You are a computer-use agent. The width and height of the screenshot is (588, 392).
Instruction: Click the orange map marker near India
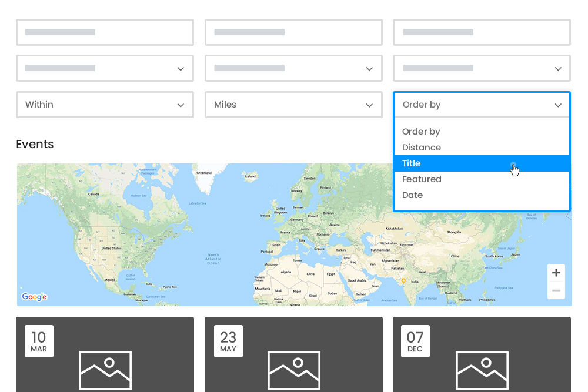coord(403,281)
